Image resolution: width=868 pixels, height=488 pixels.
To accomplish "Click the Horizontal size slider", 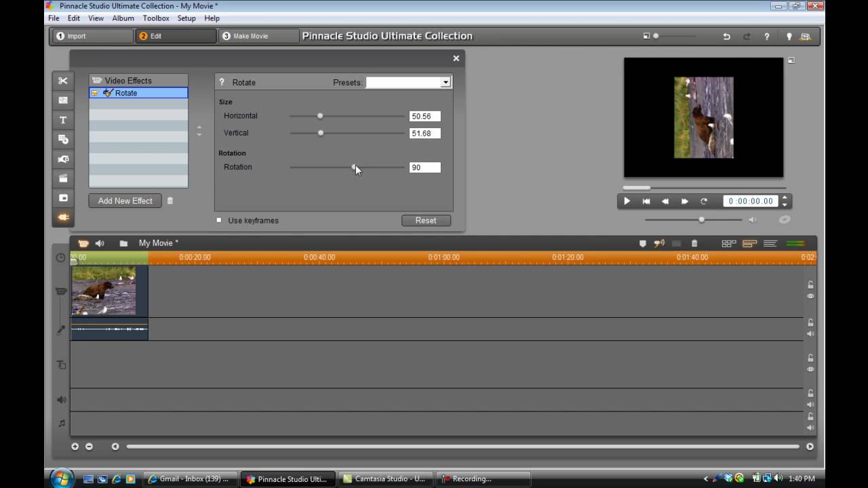I will pos(347,116).
